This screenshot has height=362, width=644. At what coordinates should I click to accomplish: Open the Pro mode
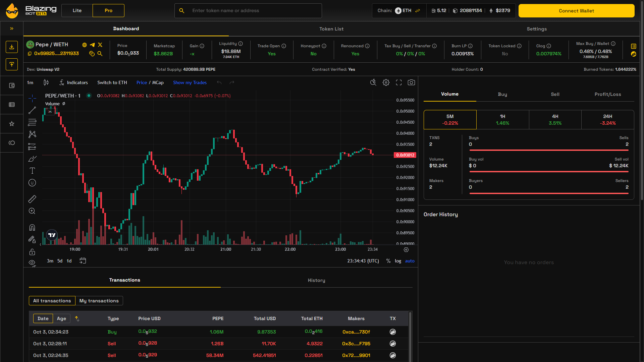(x=108, y=11)
